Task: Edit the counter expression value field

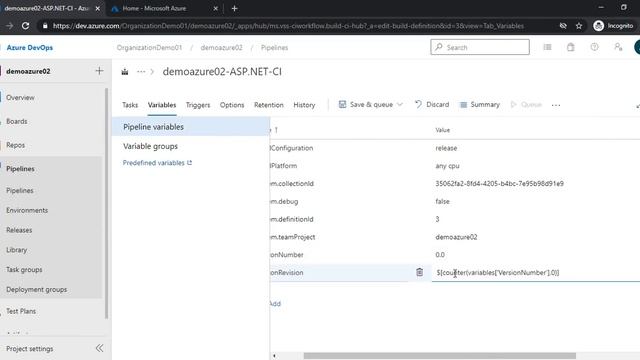Action: coord(536,273)
